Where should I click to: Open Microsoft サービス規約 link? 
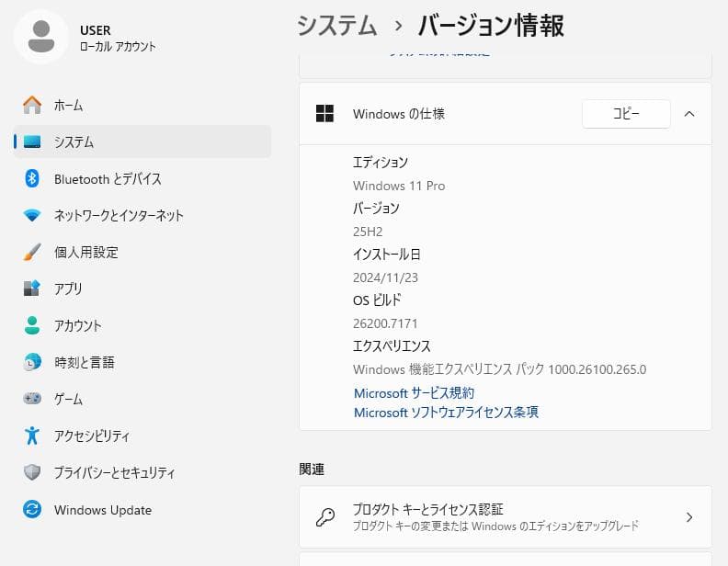[x=415, y=393]
